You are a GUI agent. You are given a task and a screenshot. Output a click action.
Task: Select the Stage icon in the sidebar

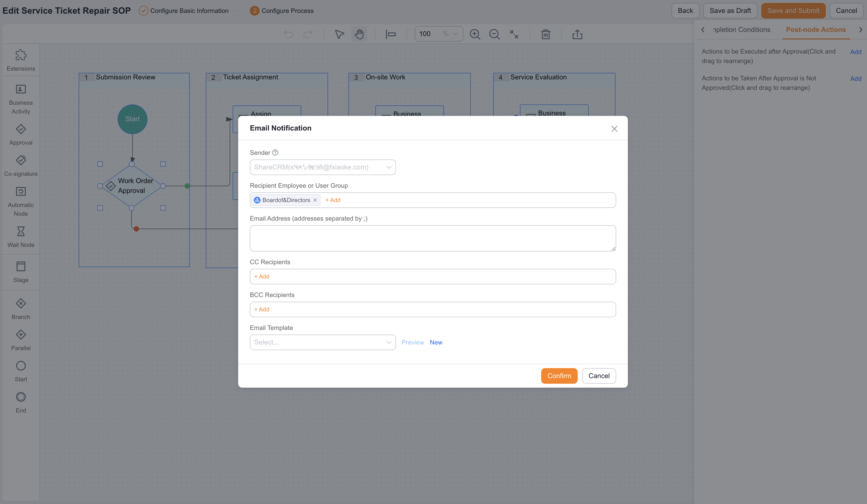pyautogui.click(x=21, y=267)
